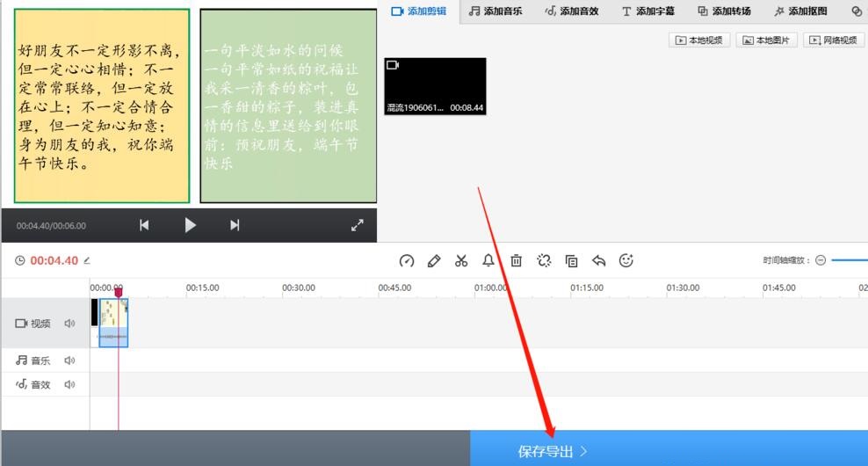
Task: Delete selected clip with trash icon
Action: pyautogui.click(x=517, y=261)
